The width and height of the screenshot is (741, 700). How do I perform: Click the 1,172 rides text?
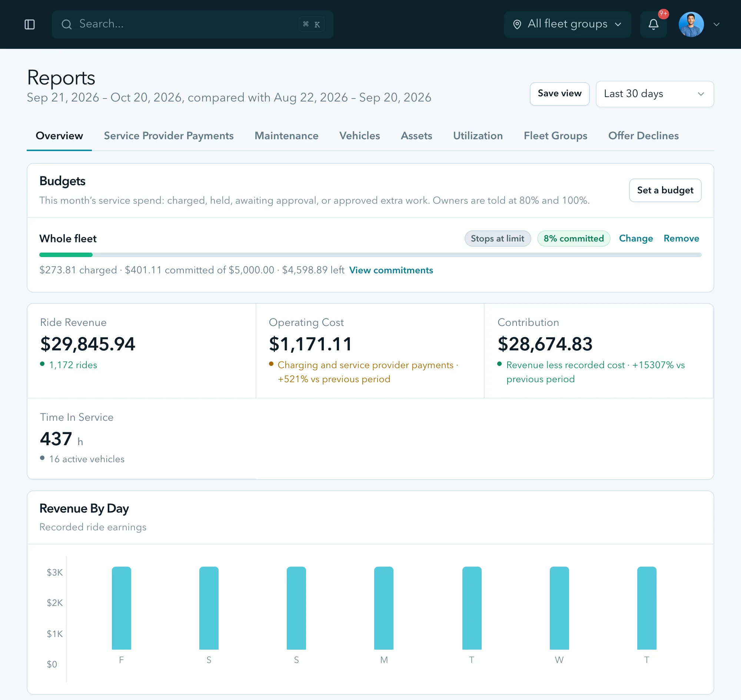[x=73, y=365]
